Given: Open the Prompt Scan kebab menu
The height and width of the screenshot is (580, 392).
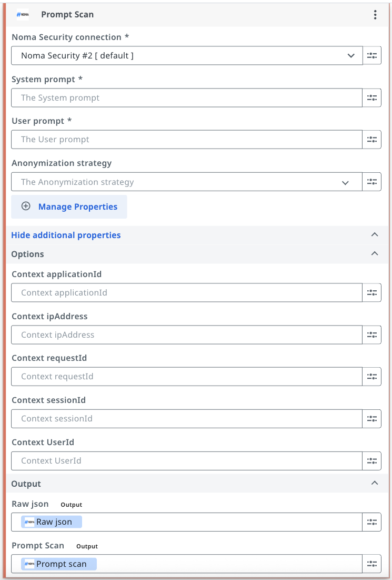Looking at the screenshot, I should click(375, 15).
